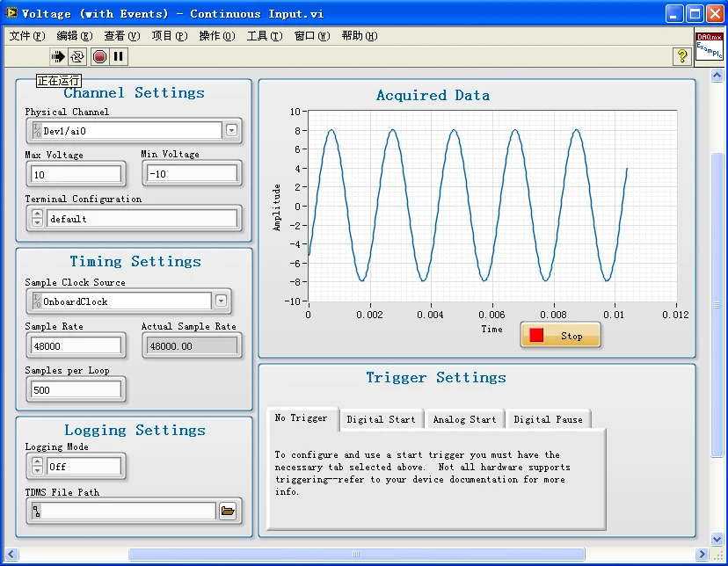728x566 pixels.
Task: Open the Digital Start trigger tab
Action: [381, 420]
